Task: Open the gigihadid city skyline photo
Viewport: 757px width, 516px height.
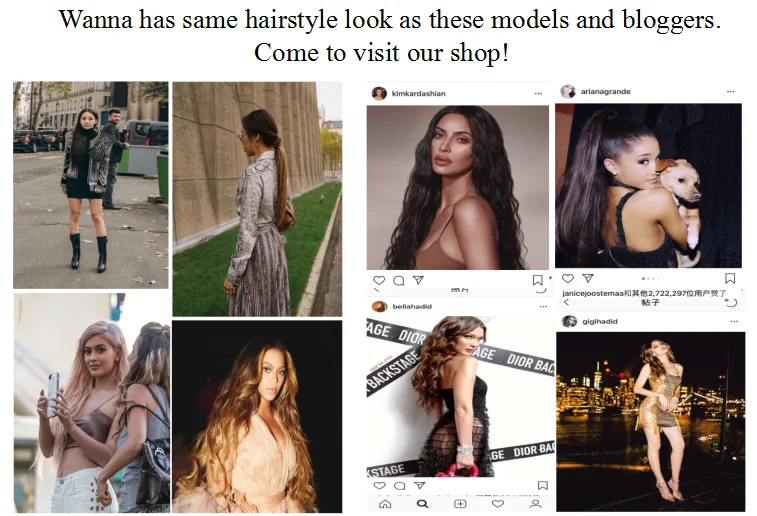Action: 650,421
